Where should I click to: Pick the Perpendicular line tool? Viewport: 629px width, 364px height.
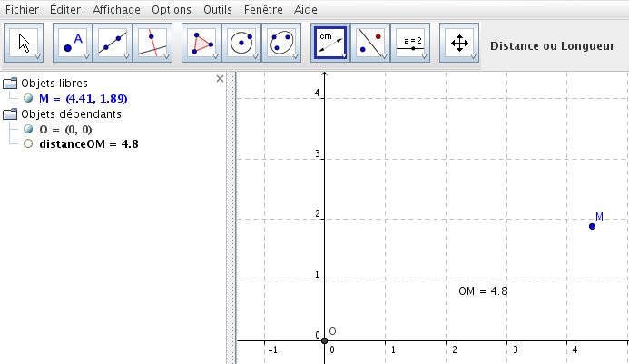click(152, 43)
